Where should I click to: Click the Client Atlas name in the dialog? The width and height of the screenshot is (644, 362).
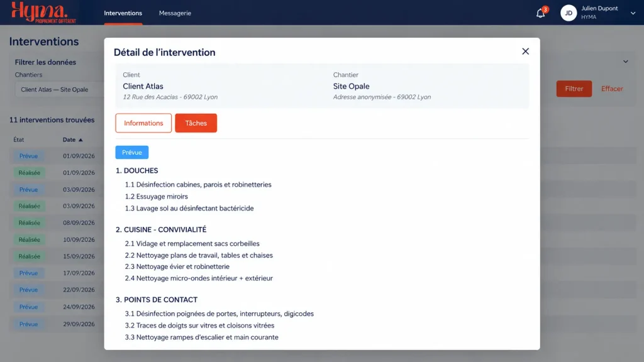click(143, 86)
